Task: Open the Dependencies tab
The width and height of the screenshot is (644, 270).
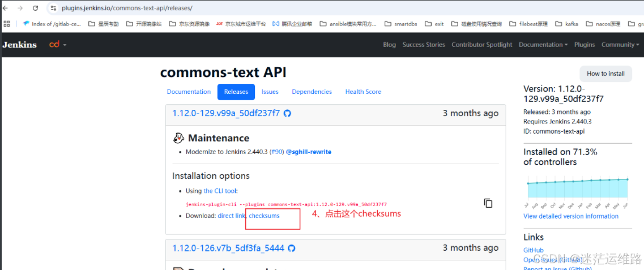Action: (x=312, y=92)
